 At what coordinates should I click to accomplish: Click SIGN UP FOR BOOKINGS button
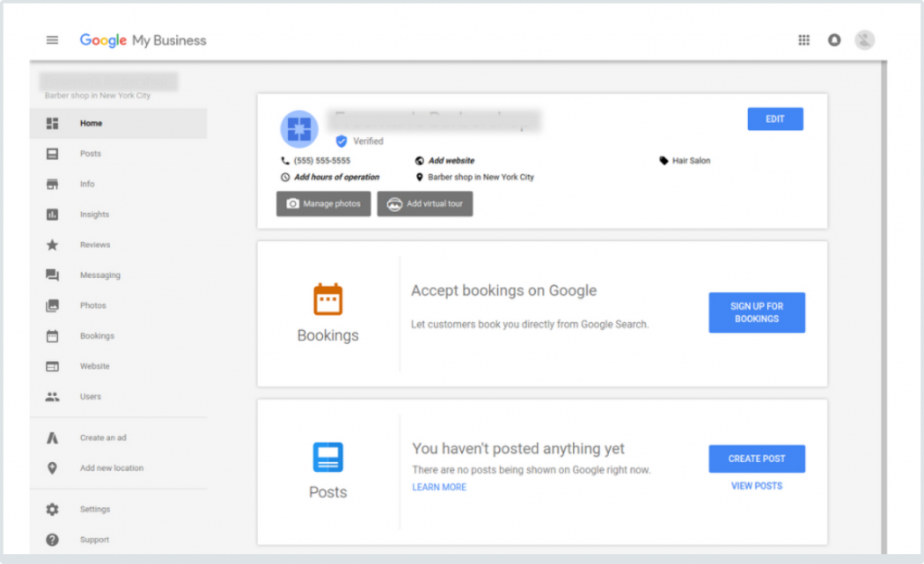(757, 312)
